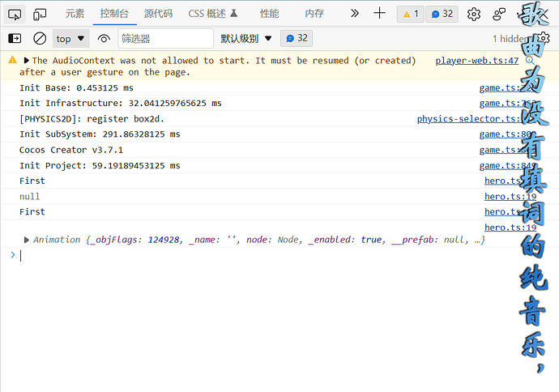Open the hero.ts:19 link above Animation object
The image size is (559, 392).
coord(510,228)
